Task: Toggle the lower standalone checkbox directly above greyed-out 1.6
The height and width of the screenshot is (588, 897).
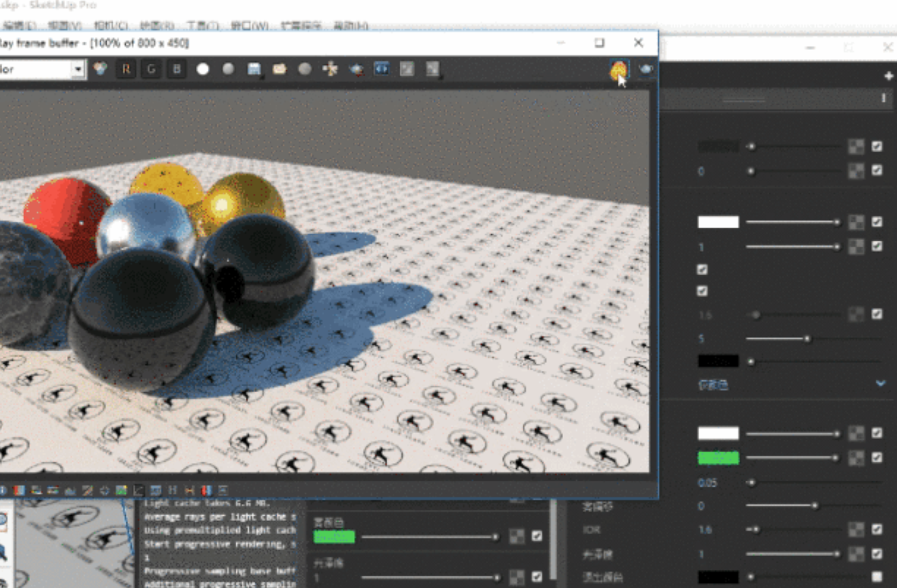Action: coord(702,291)
